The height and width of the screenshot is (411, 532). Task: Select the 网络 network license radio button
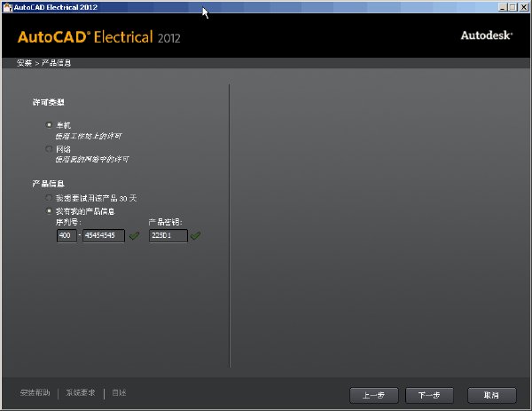(49, 149)
